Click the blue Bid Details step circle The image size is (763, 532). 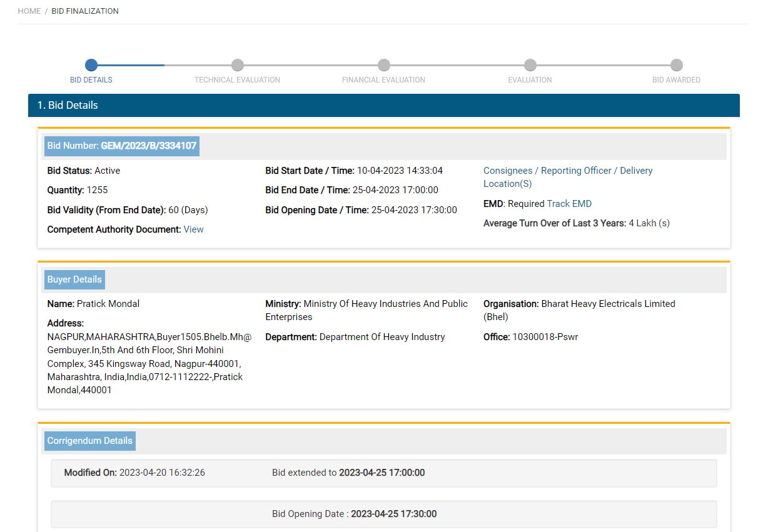[x=91, y=65]
